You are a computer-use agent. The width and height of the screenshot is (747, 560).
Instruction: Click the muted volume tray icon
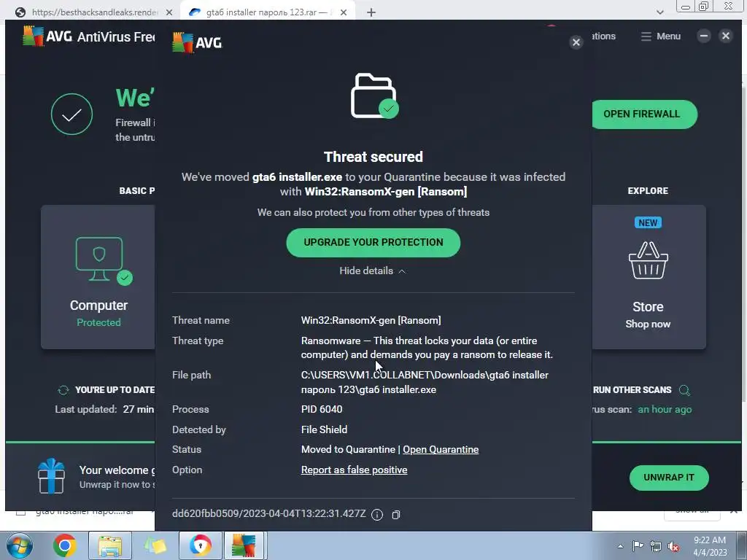pos(673,546)
